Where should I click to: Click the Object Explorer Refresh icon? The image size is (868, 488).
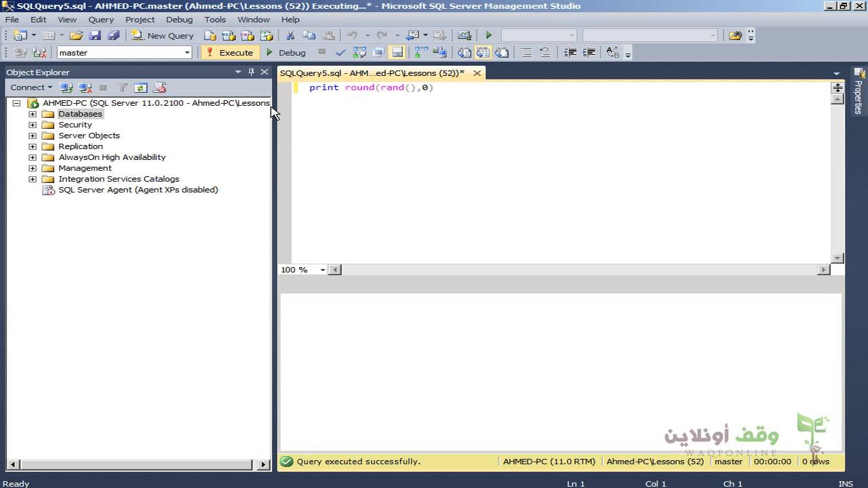click(140, 87)
